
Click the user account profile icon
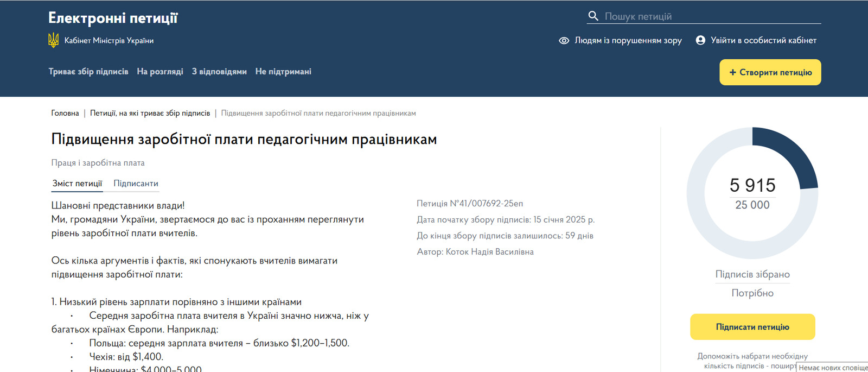pos(700,40)
